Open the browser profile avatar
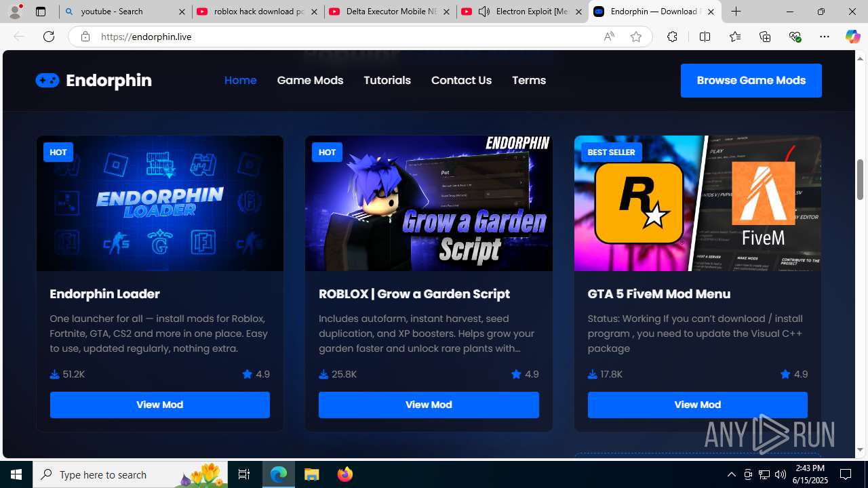 coord(15,12)
